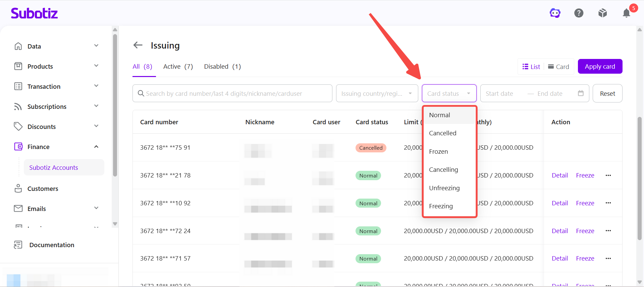Click the Documentation icon in sidebar

(18, 245)
